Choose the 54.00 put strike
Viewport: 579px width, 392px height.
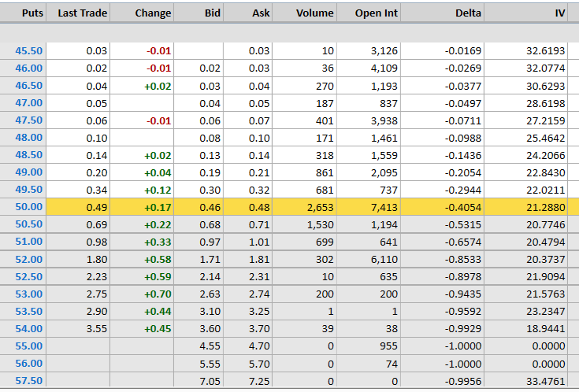click(29, 328)
